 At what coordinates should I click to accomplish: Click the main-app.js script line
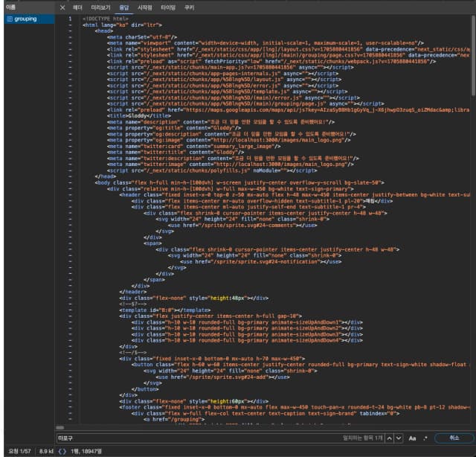230,68
